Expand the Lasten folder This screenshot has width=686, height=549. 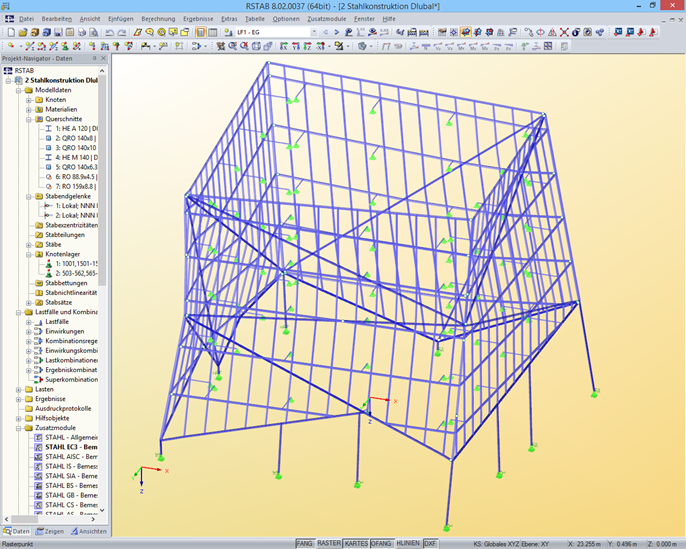click(x=18, y=389)
